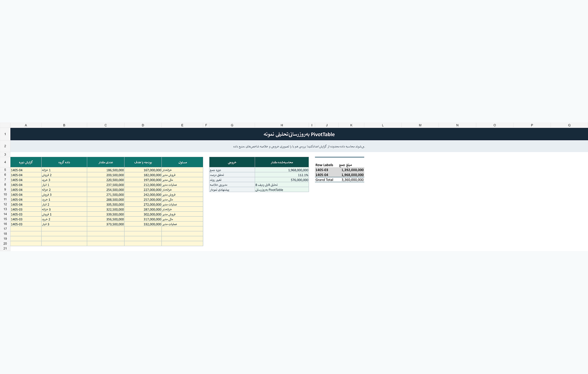Click the budget cell 212,000,000
The image size is (588, 374).
coord(143,185)
